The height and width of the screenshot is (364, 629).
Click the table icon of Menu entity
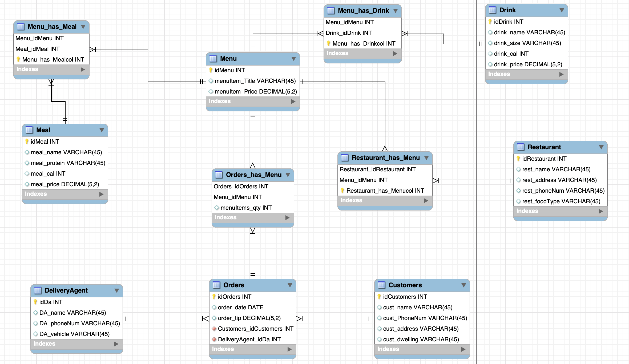[x=213, y=59]
